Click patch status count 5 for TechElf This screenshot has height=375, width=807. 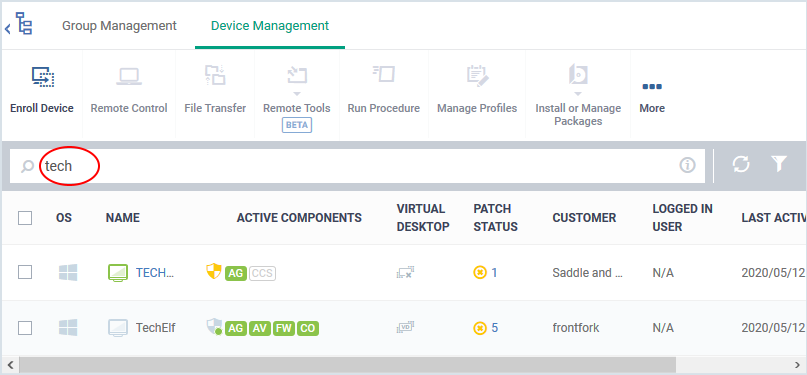[x=495, y=328]
